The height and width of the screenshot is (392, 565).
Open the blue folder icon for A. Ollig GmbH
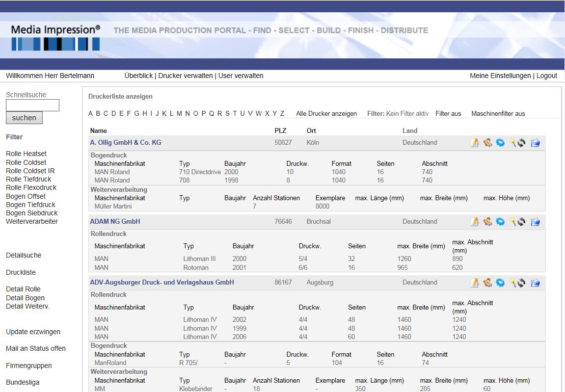point(535,143)
